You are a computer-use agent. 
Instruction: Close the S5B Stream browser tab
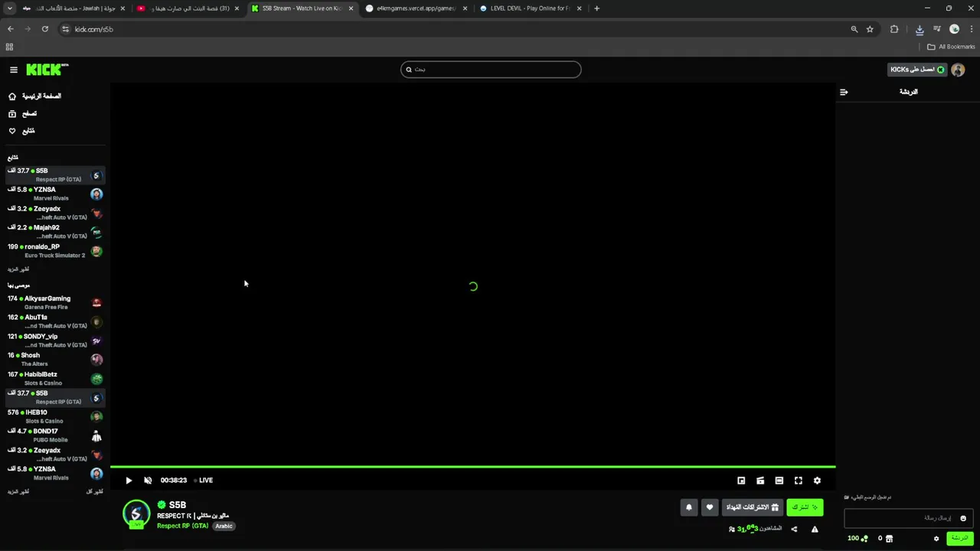351,8
